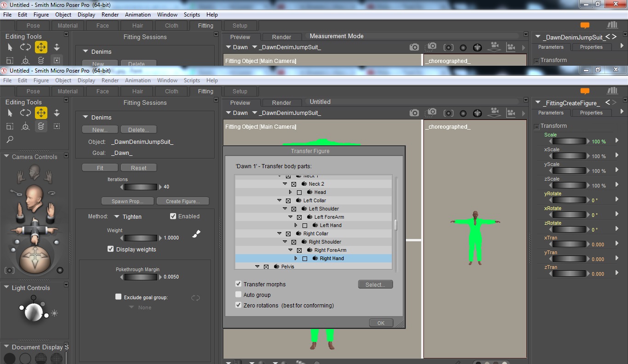Toggle the Display weights checkbox

tap(110, 249)
